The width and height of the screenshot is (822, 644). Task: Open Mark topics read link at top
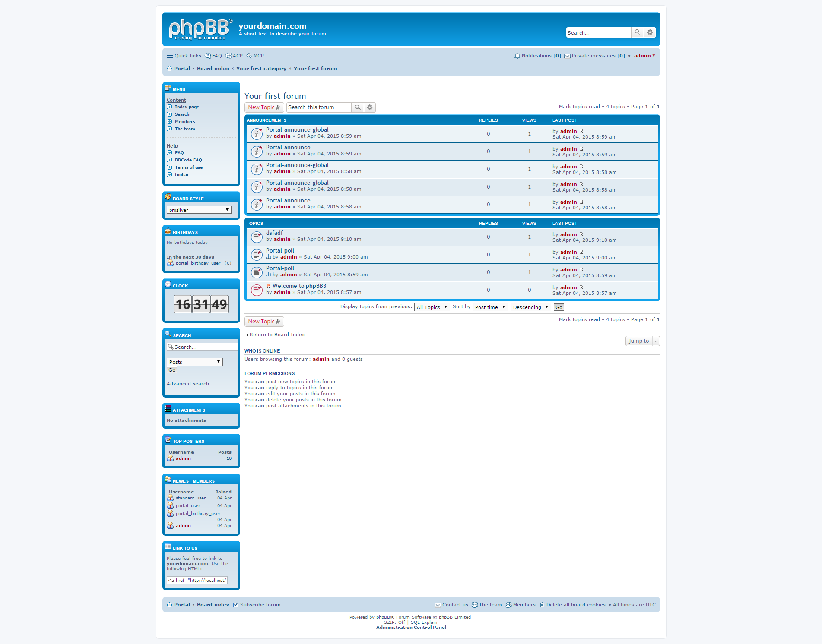[579, 107]
